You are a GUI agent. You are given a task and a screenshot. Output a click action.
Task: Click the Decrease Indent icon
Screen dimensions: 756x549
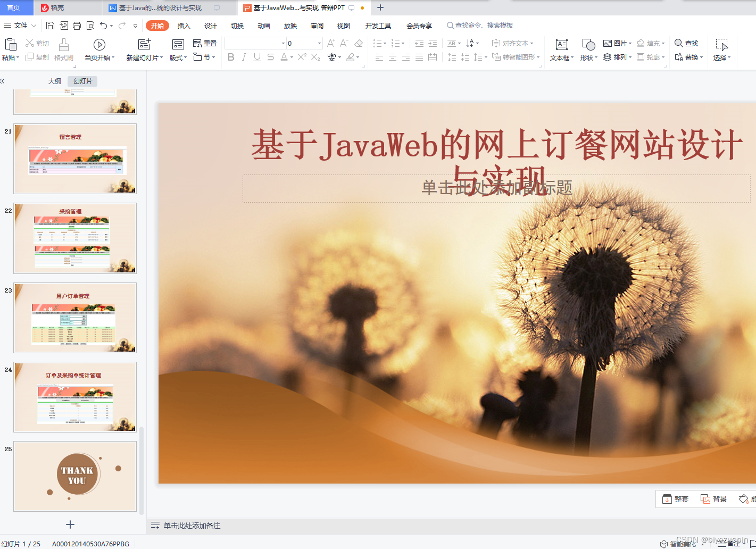[x=419, y=43]
